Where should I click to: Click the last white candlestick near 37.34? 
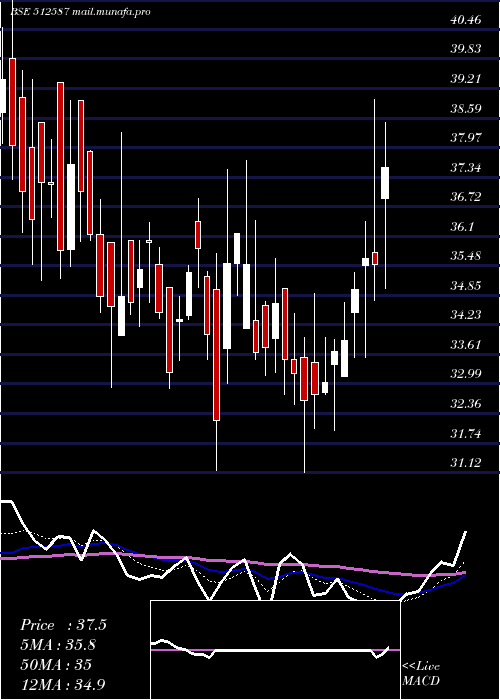385,183
